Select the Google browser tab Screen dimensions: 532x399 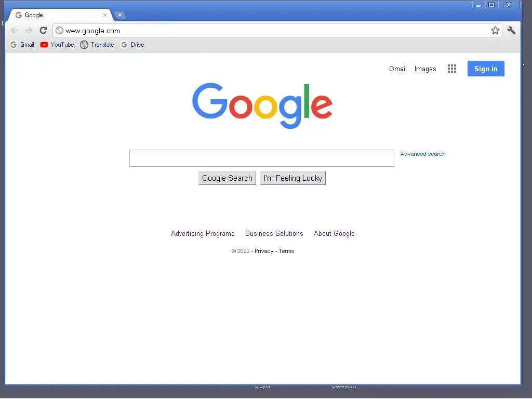pos(60,15)
